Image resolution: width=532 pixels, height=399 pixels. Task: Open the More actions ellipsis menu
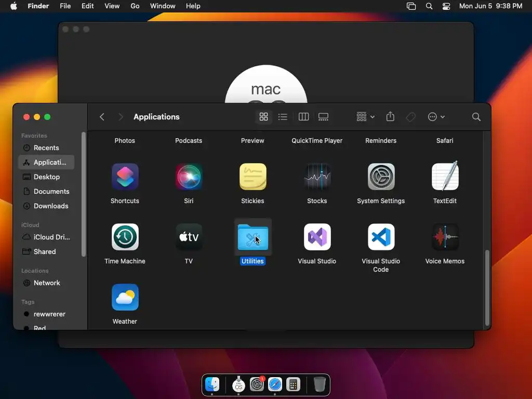coord(436,117)
